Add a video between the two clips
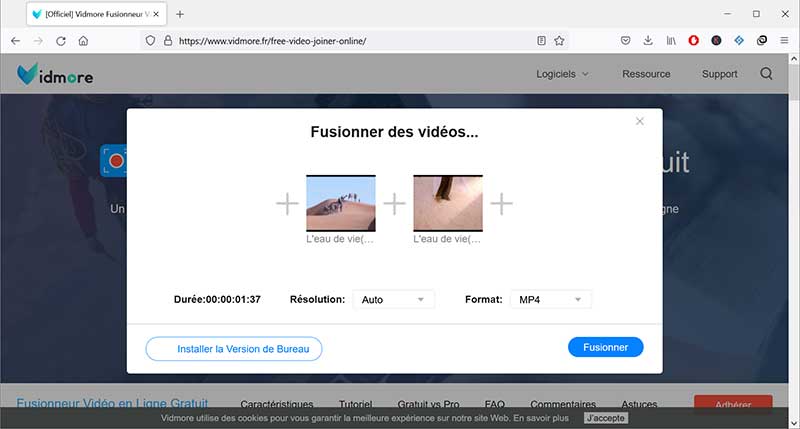Image resolution: width=800 pixels, height=429 pixels. click(x=394, y=204)
